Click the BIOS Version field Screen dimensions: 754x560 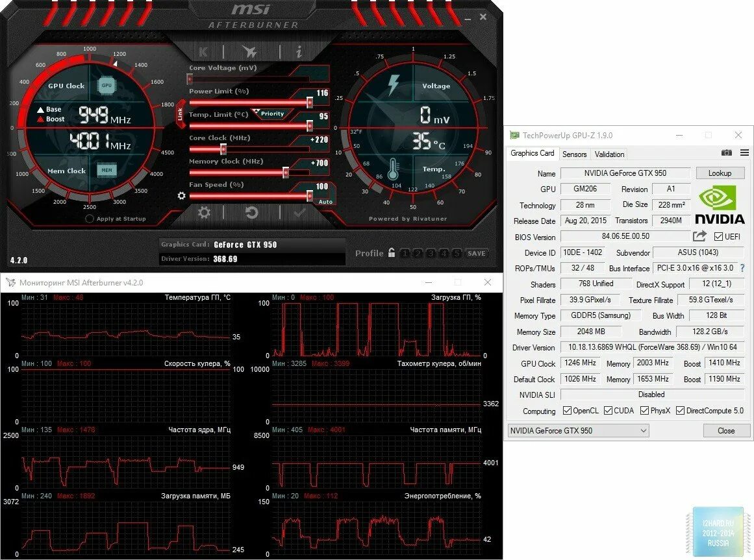[625, 236]
